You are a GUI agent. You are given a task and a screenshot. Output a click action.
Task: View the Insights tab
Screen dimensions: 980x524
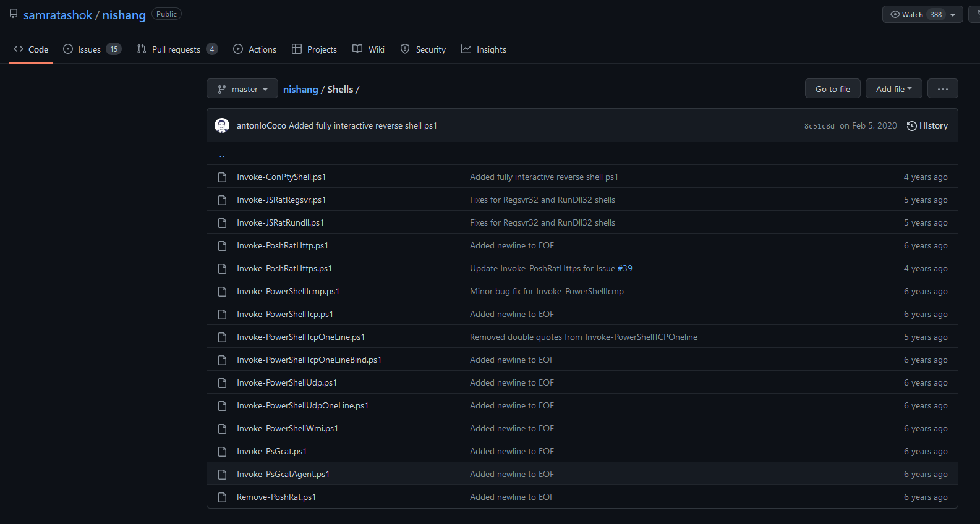coord(484,49)
